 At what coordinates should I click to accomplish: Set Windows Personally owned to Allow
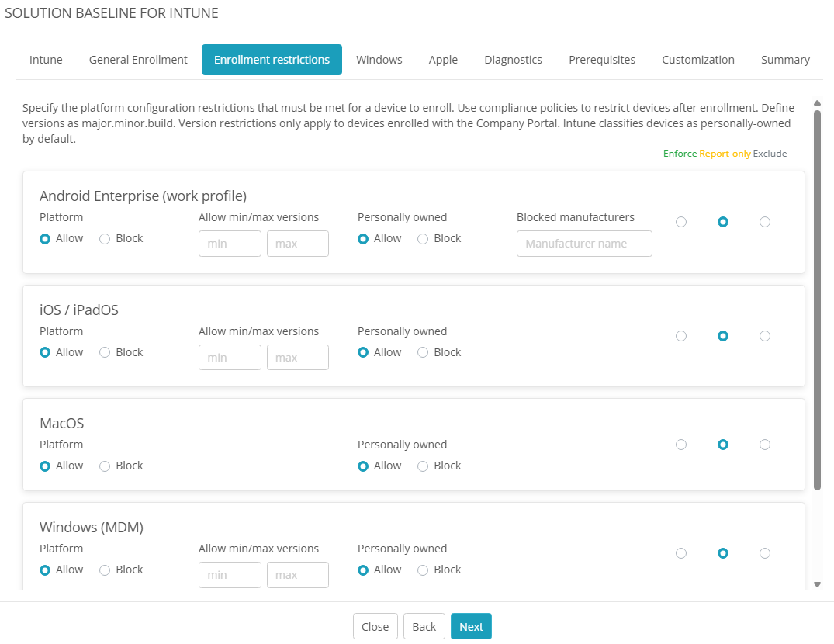tap(363, 570)
